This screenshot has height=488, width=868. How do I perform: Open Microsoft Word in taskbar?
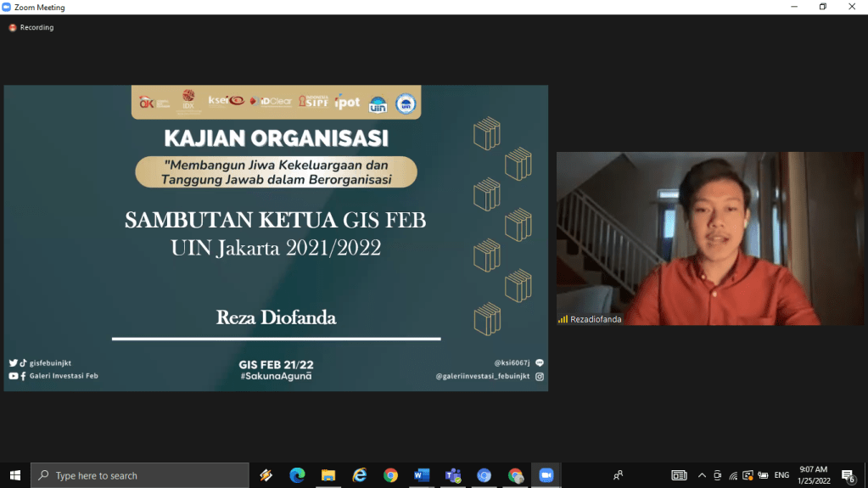[x=422, y=475]
